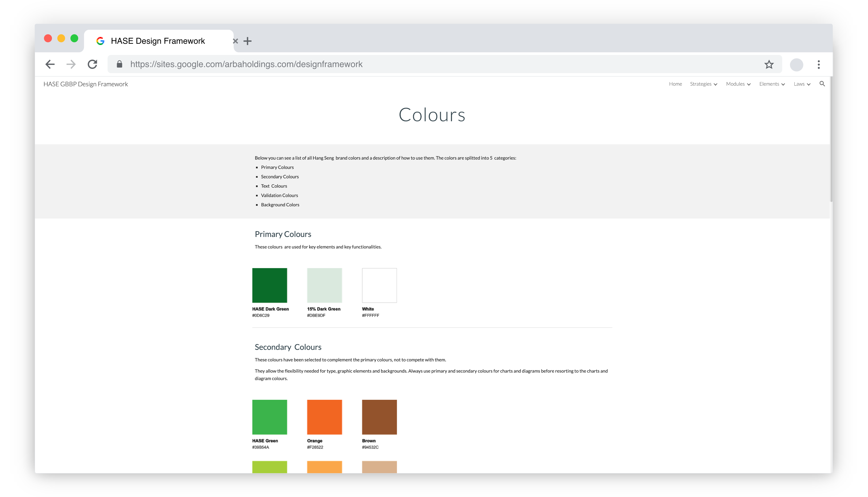Reload the page with the refresh icon
This screenshot has width=868, height=497.
click(93, 64)
